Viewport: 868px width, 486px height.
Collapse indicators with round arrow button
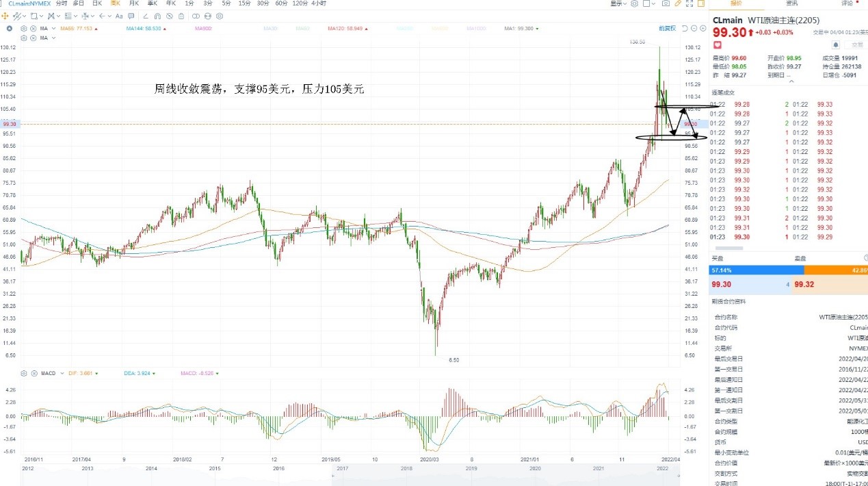(9, 29)
